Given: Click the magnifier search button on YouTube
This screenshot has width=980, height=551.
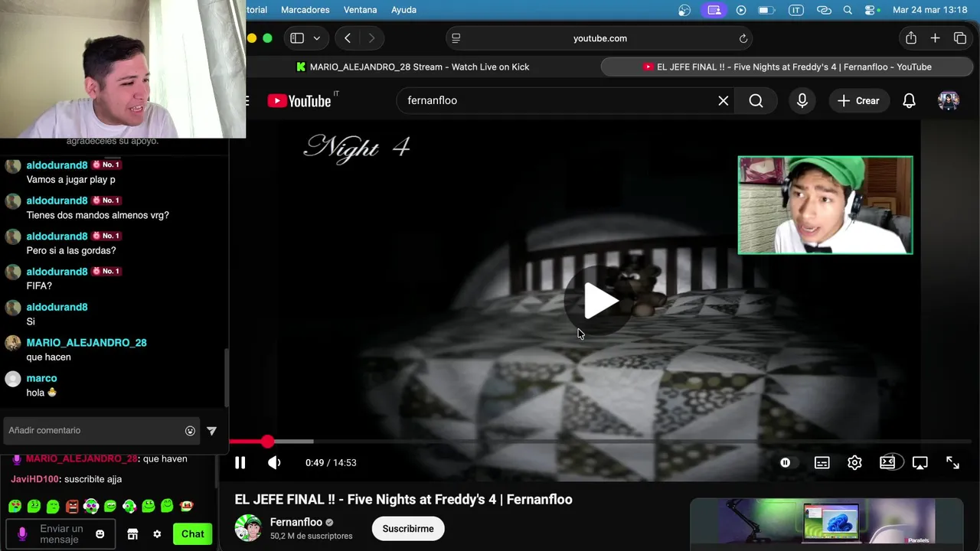Looking at the screenshot, I should click(756, 100).
